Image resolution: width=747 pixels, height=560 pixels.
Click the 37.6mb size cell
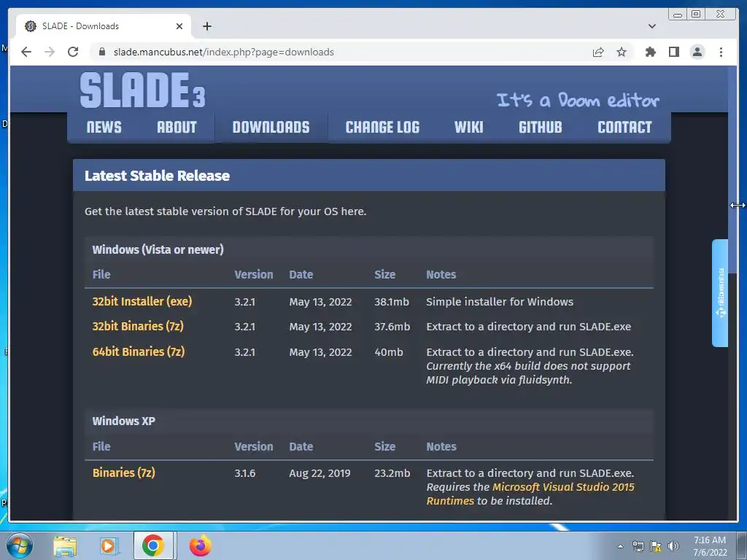coord(392,327)
